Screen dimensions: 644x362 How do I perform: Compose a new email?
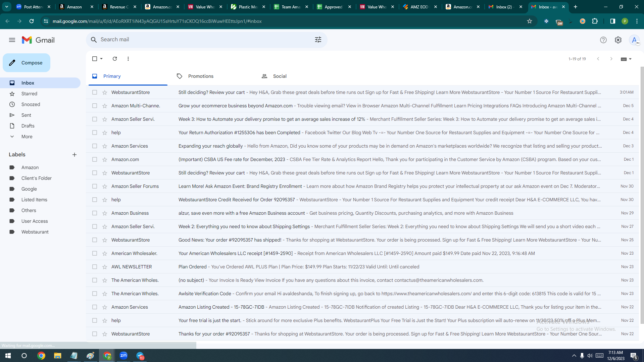click(x=27, y=63)
